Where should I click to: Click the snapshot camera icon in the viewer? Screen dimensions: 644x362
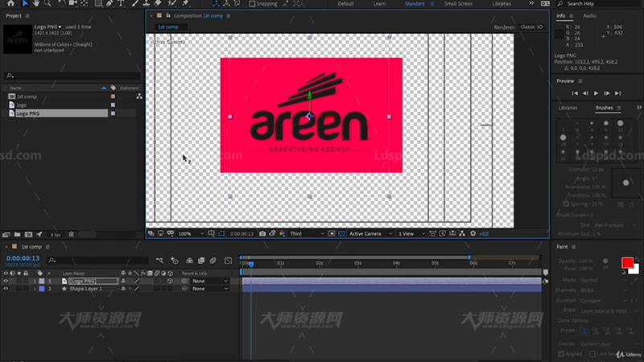(x=262, y=233)
